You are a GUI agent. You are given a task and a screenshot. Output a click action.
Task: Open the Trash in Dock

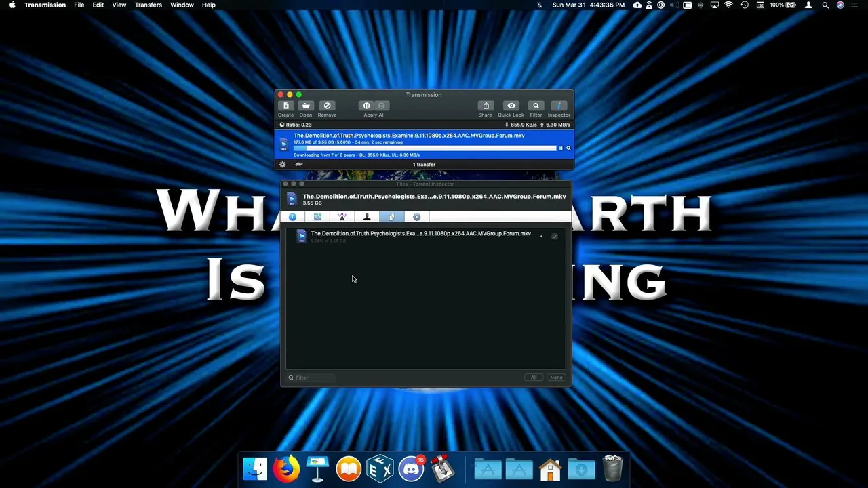pyautogui.click(x=612, y=468)
